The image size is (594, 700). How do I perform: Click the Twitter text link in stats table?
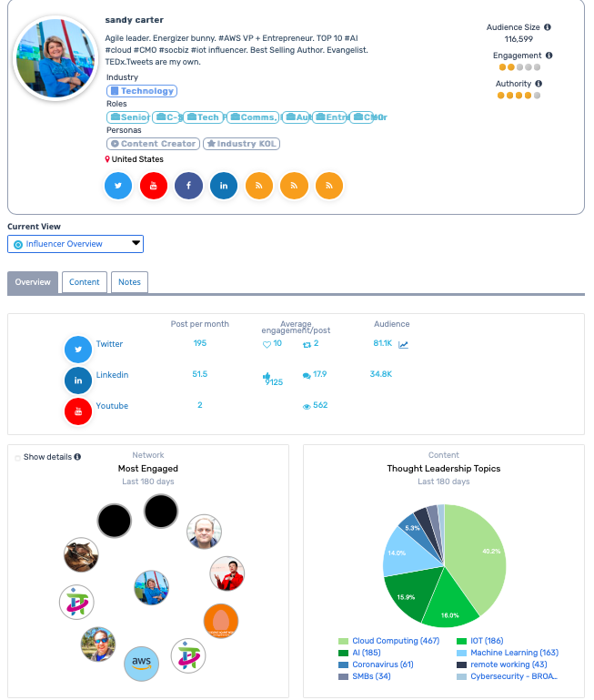click(x=109, y=344)
